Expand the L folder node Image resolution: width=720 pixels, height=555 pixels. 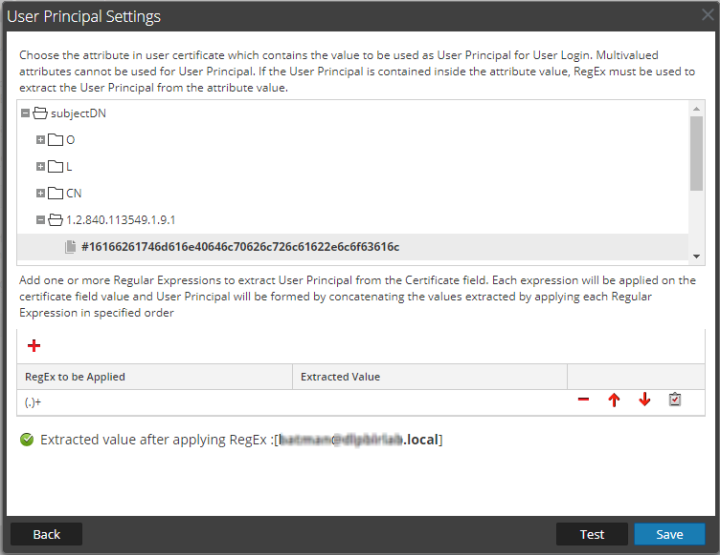click(40, 166)
